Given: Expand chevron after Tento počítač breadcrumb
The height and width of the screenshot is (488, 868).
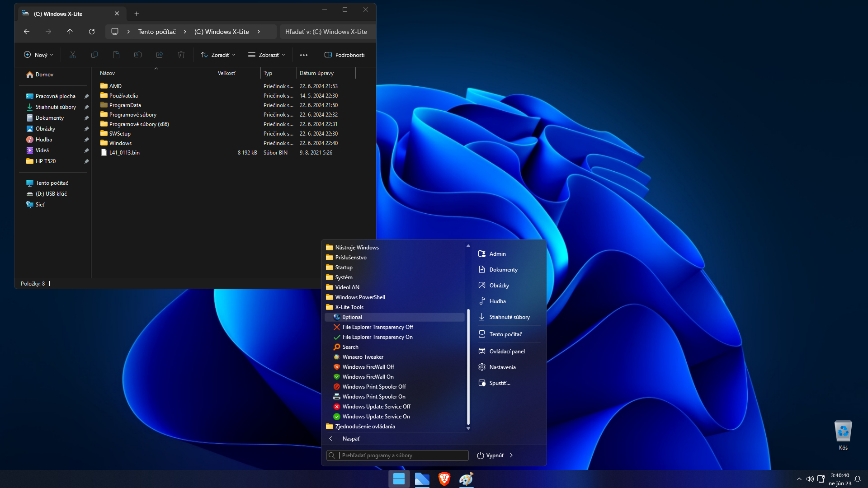Looking at the screenshot, I should point(185,32).
